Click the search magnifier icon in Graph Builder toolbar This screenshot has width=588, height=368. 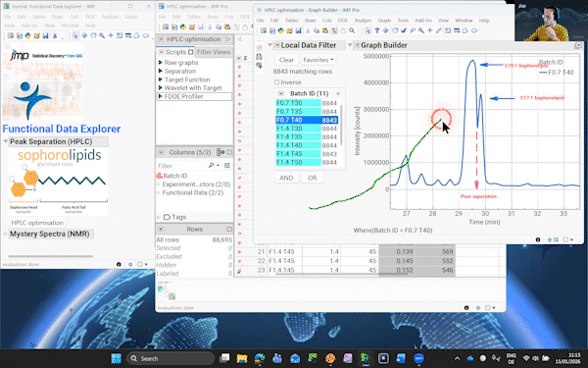click(352, 30)
